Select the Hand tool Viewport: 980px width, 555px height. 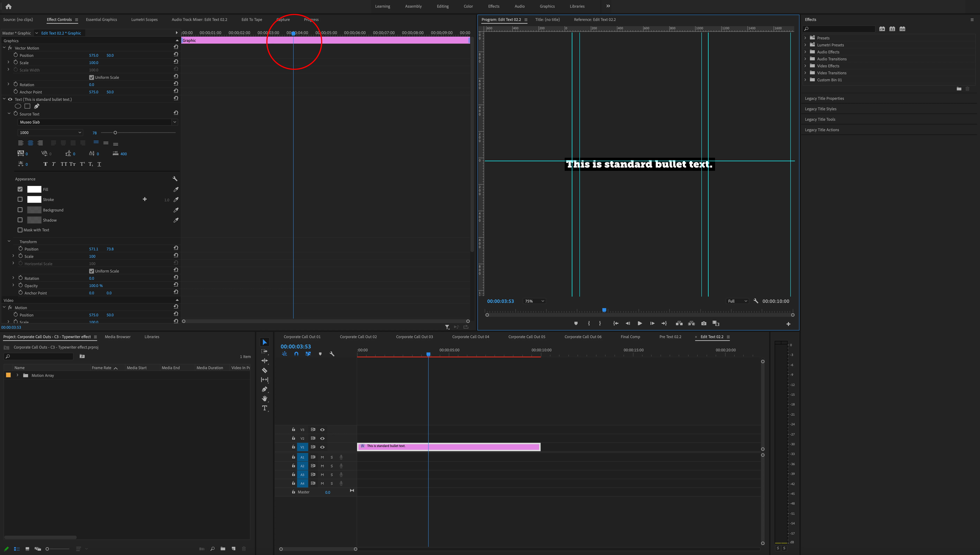[264, 398]
